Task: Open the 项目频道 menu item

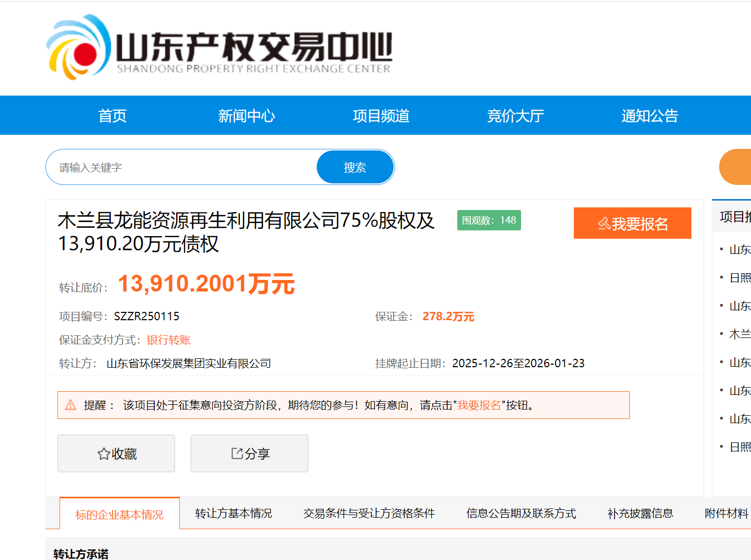Action: click(381, 115)
